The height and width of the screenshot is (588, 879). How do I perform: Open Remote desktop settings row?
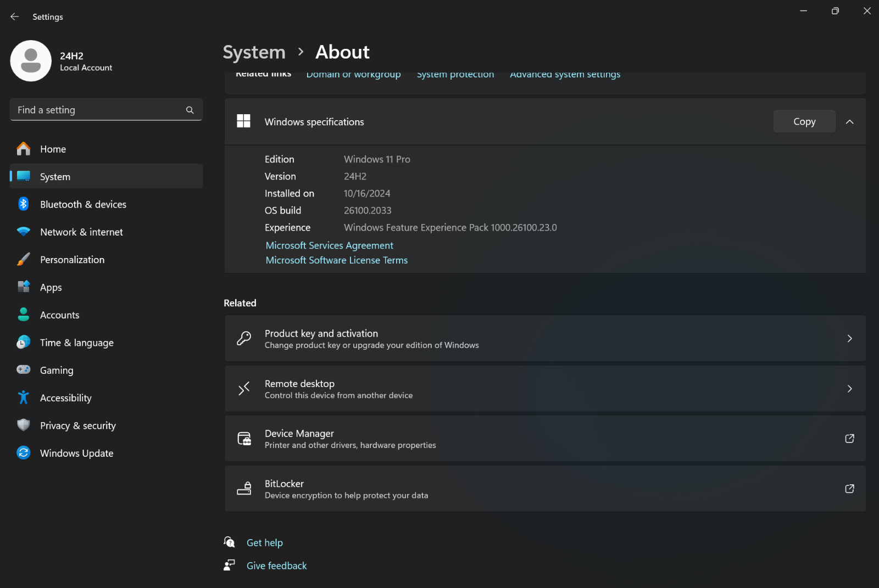545,389
